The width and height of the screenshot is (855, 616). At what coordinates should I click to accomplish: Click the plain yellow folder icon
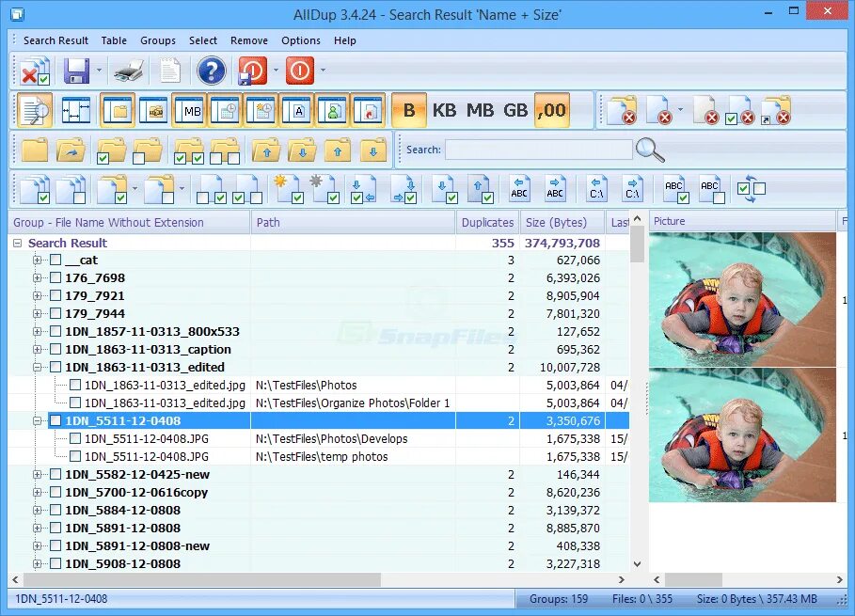pyautogui.click(x=35, y=150)
